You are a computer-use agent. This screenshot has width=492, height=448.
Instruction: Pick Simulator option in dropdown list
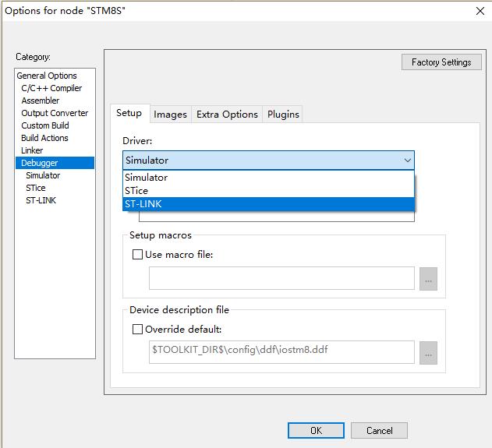point(268,178)
